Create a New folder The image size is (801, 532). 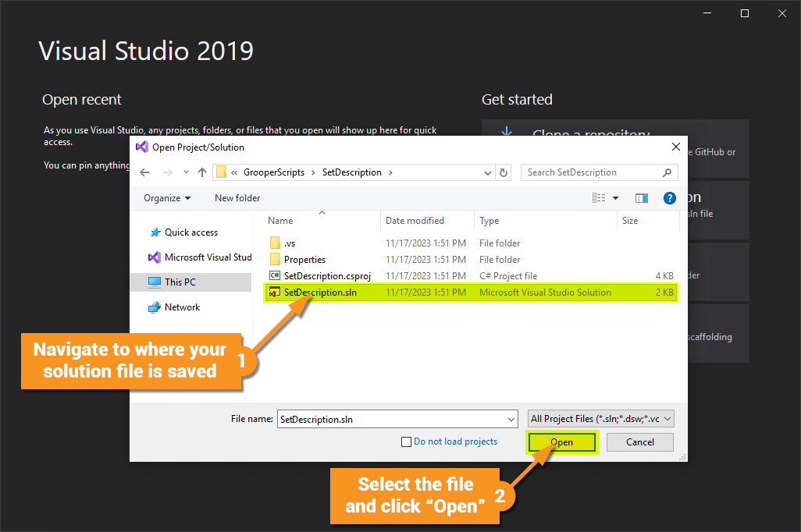click(237, 198)
